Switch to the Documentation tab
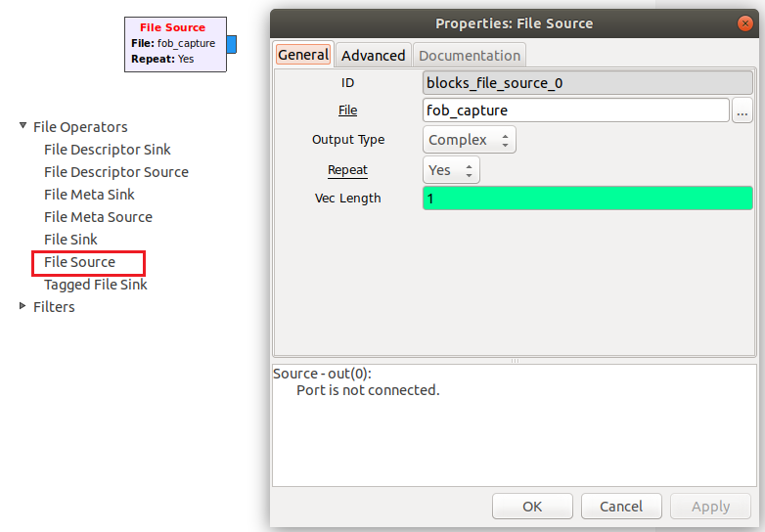 [x=470, y=55]
